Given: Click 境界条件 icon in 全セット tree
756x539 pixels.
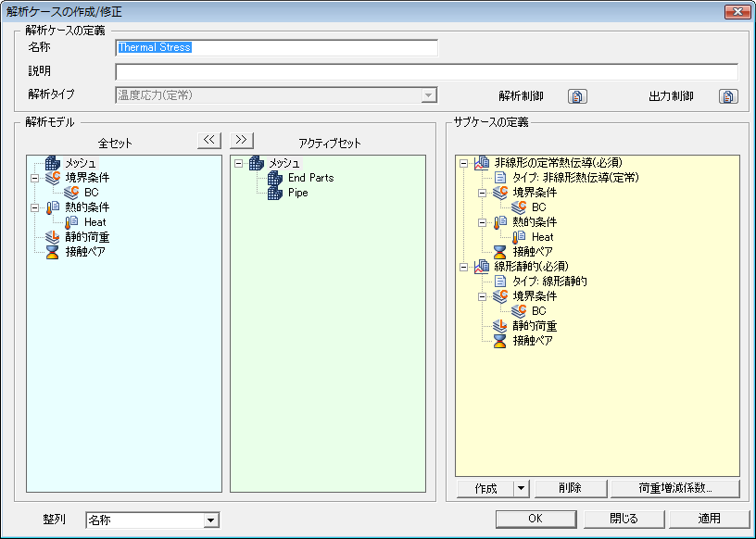Looking at the screenshot, I should [53, 178].
